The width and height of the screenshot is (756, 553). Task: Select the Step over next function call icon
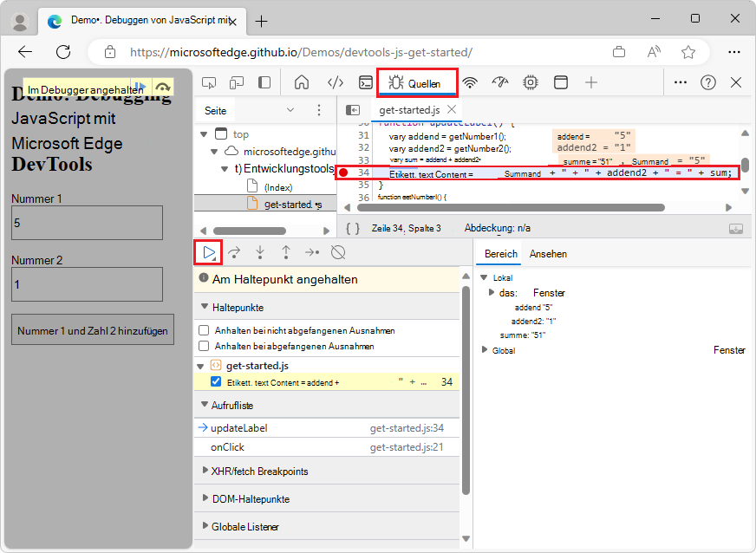pos(232,252)
